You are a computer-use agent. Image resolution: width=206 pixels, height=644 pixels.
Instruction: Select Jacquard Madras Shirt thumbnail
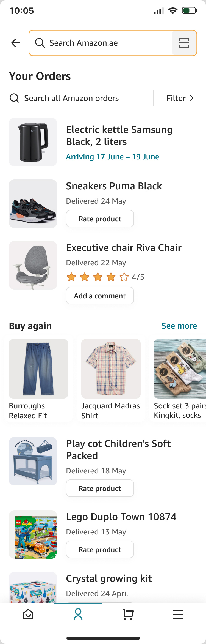tap(111, 369)
